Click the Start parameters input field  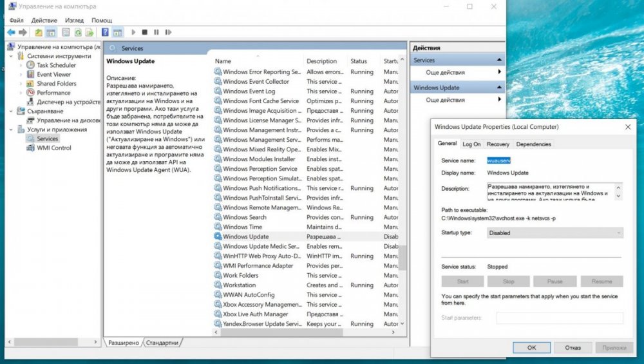(x=560, y=318)
